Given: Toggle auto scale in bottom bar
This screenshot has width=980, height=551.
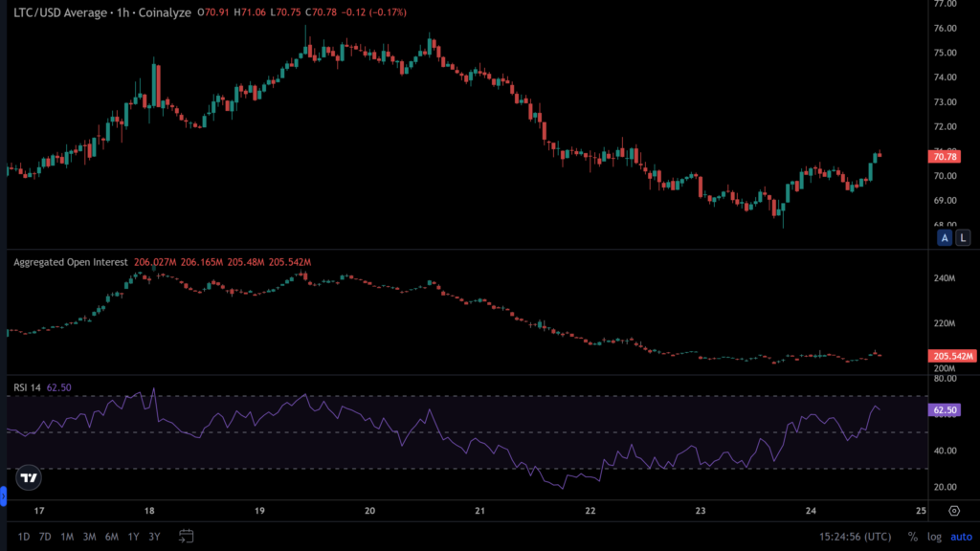Looking at the screenshot, I should (960, 537).
